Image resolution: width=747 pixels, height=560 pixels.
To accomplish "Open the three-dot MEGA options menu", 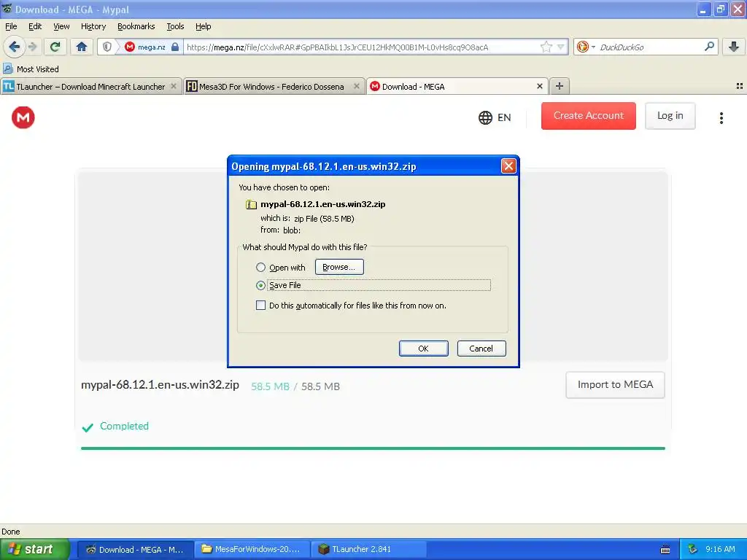I will click(x=721, y=117).
